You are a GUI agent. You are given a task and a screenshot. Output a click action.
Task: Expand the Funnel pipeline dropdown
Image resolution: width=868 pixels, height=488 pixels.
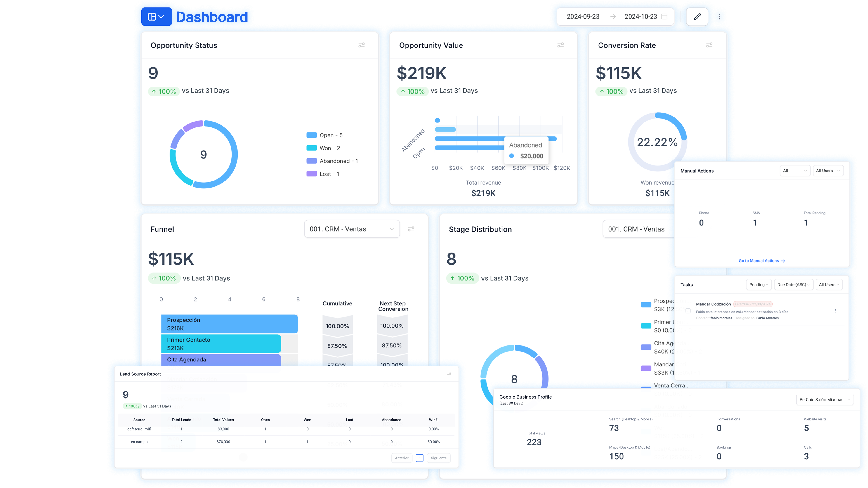pyautogui.click(x=352, y=229)
